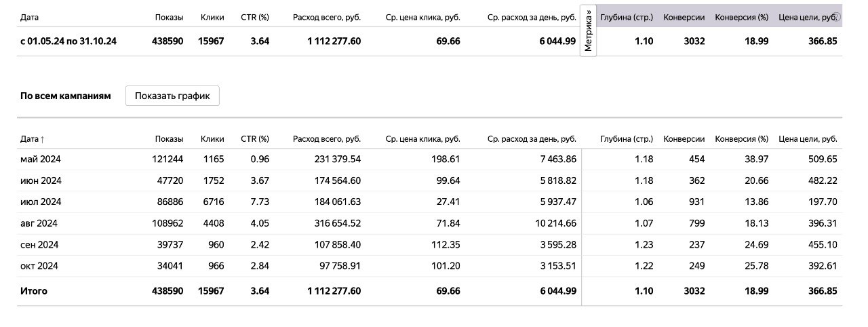Select the май 2024 row label
The width and height of the screenshot is (868, 327).
(40, 159)
